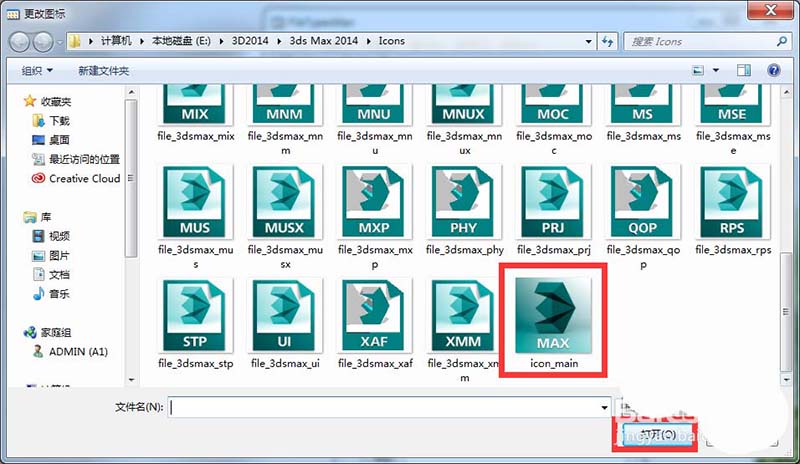The width and height of the screenshot is (800, 464).
Task: Click sidebar scroll down arrow
Action: point(131,380)
